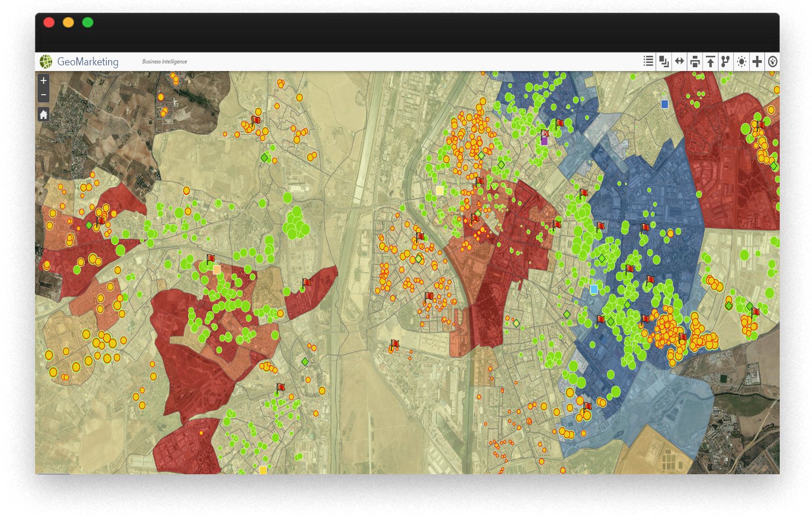The width and height of the screenshot is (812, 524).
Task: Reset map with the home button
Action: (x=44, y=114)
